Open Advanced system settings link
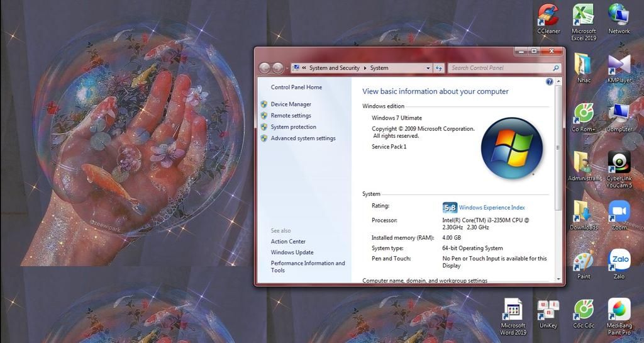 coord(303,138)
